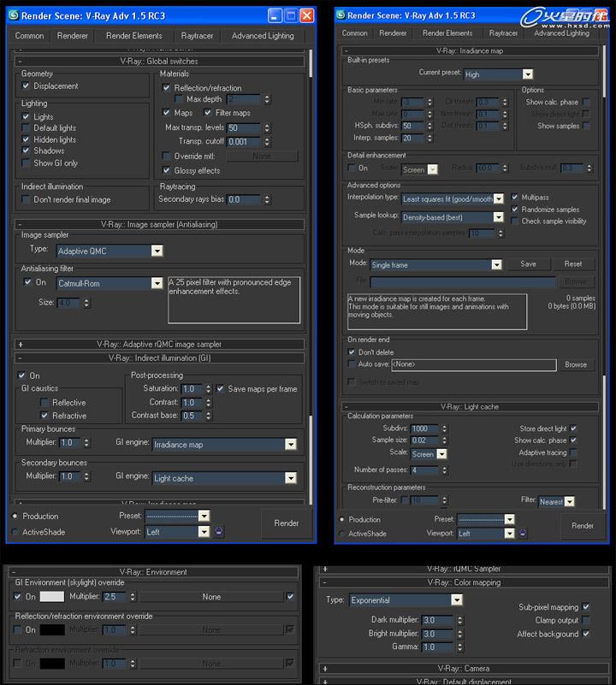Click the Auto save file path field
Screen dimensions: 616x685
474,364
